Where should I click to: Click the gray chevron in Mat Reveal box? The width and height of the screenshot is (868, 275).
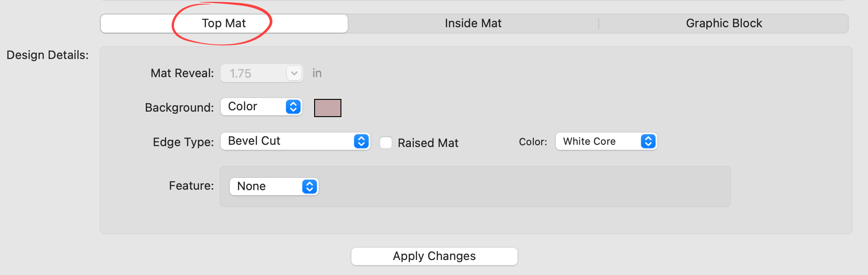coord(294,73)
